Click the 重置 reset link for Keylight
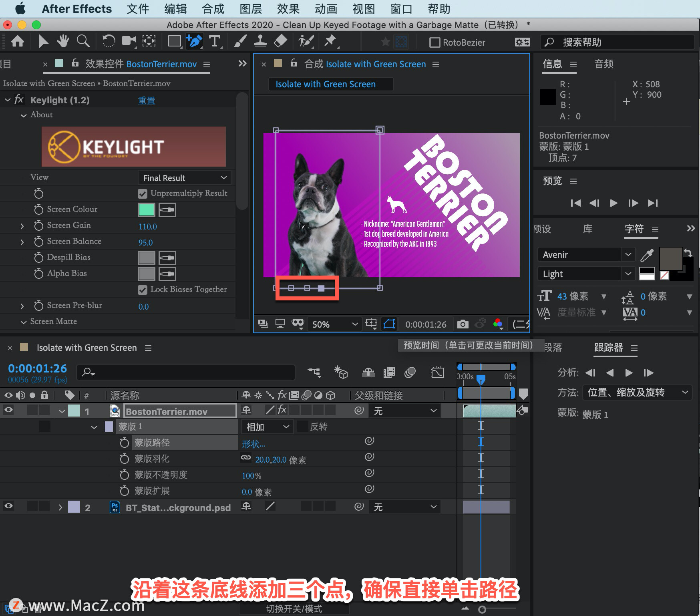The height and width of the screenshot is (616, 700). (x=147, y=101)
